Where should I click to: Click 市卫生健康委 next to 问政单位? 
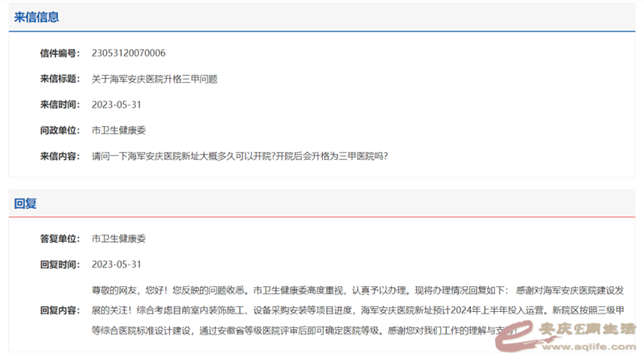118,130
